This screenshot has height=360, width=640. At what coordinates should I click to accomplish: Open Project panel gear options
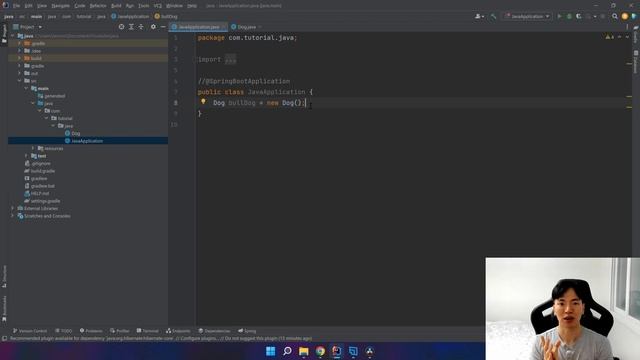pyautogui.click(x=153, y=27)
